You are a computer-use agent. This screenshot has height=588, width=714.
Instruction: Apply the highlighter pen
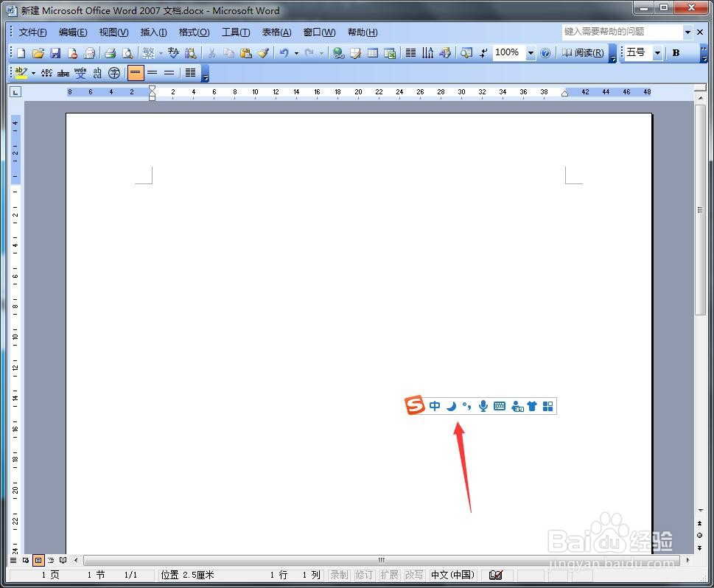tap(21, 72)
